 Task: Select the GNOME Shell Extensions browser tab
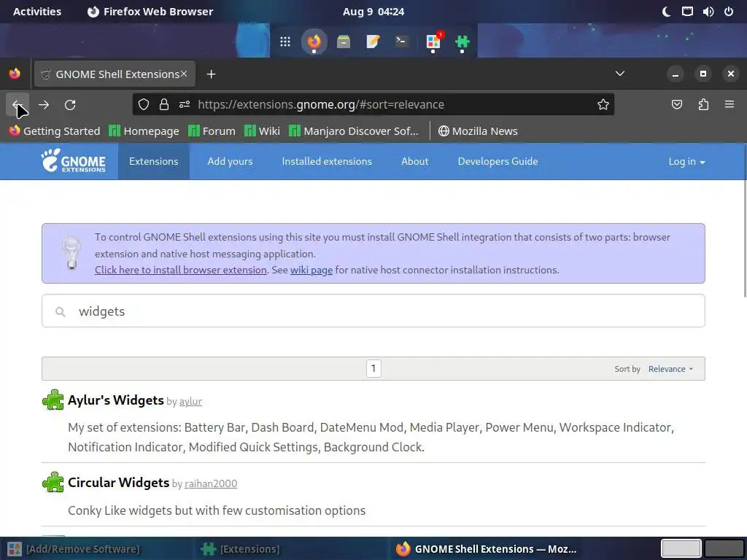[x=115, y=74]
